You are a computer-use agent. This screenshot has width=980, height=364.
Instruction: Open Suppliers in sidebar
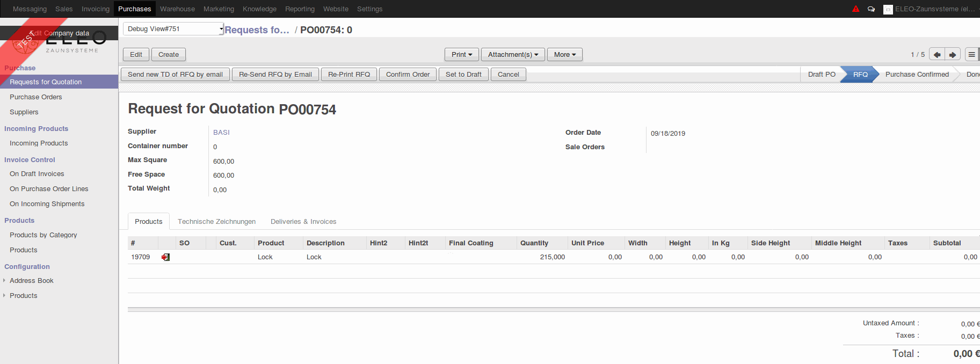pos(24,112)
